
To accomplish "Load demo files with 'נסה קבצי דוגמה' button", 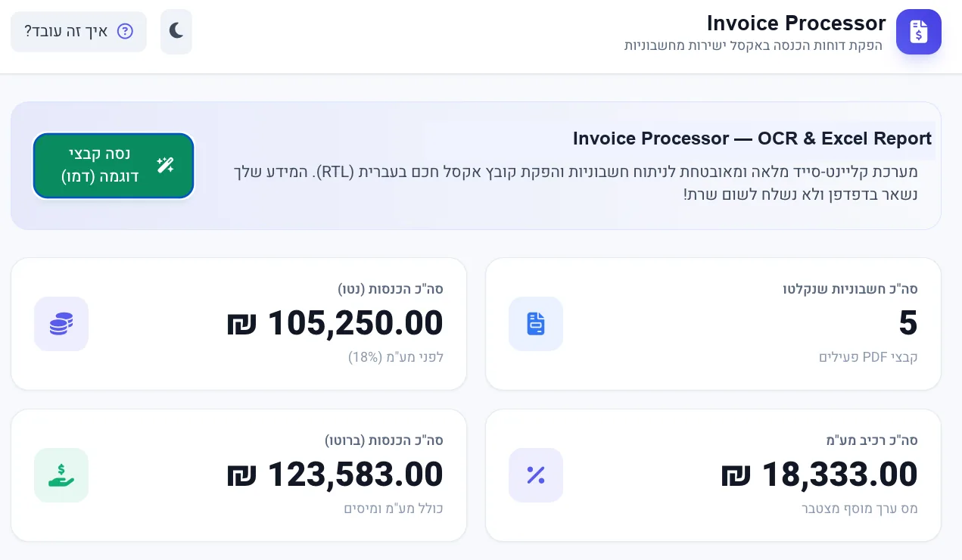I will (114, 166).
